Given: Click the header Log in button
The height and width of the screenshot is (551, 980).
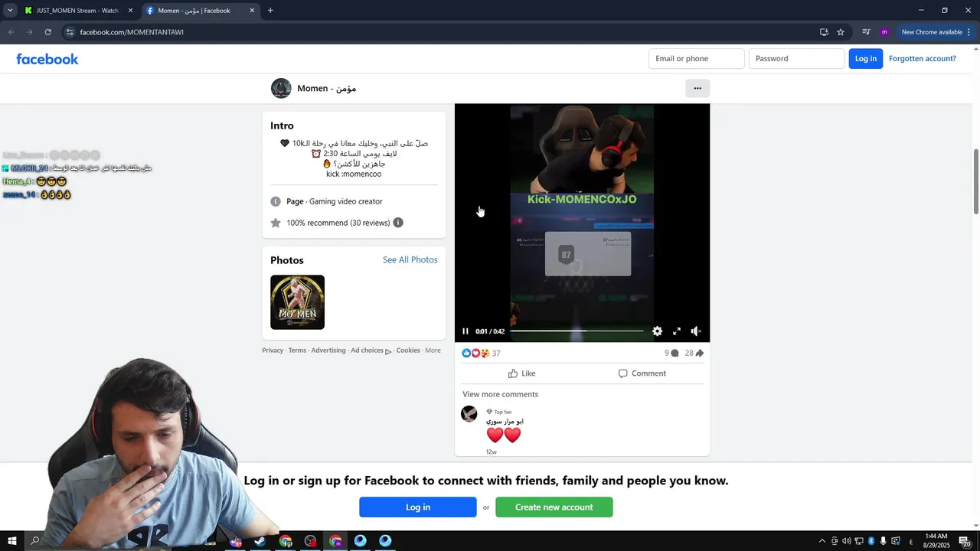Looking at the screenshot, I should [866, 59].
